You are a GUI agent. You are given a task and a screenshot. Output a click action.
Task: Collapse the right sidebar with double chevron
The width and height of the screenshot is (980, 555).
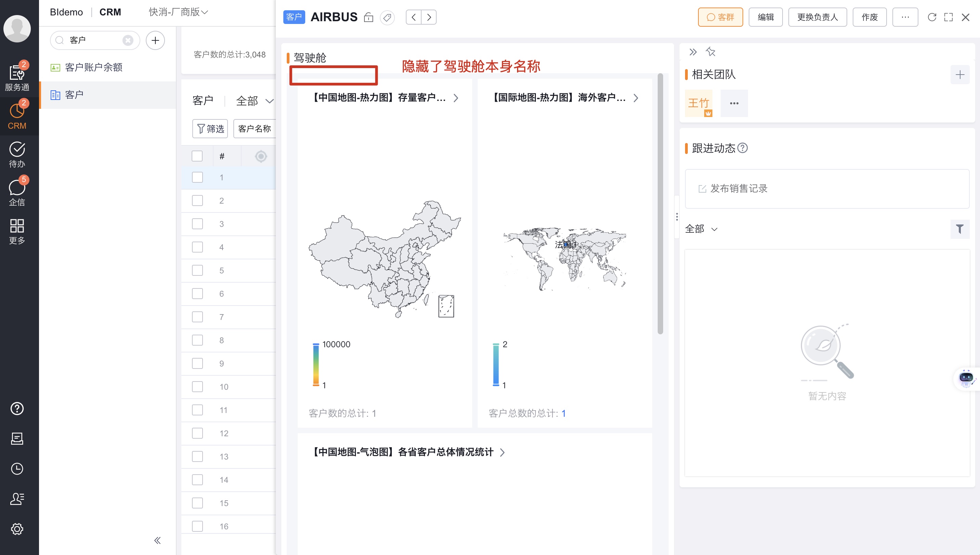pos(693,52)
